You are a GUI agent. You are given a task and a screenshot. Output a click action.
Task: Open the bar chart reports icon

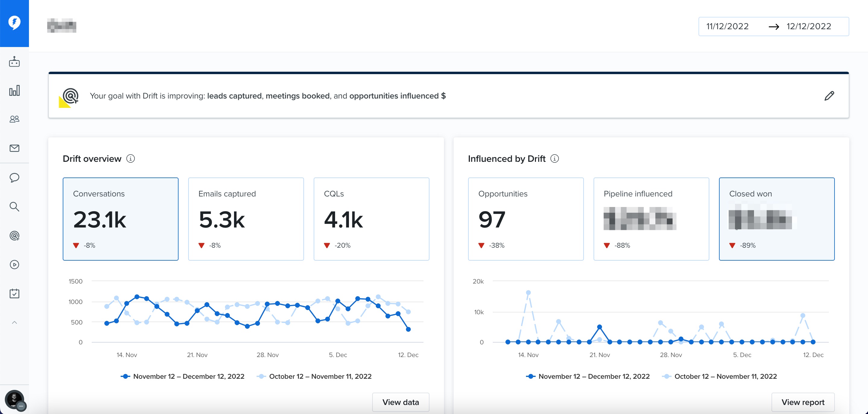coord(14,90)
